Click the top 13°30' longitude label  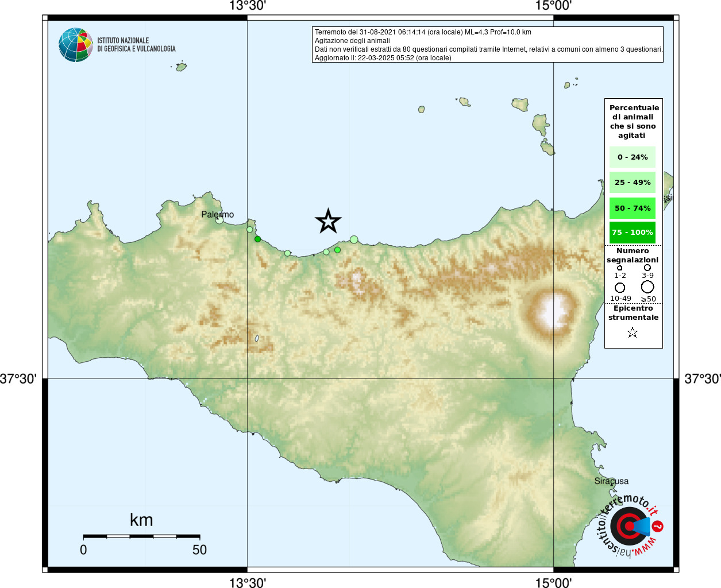[x=248, y=6]
